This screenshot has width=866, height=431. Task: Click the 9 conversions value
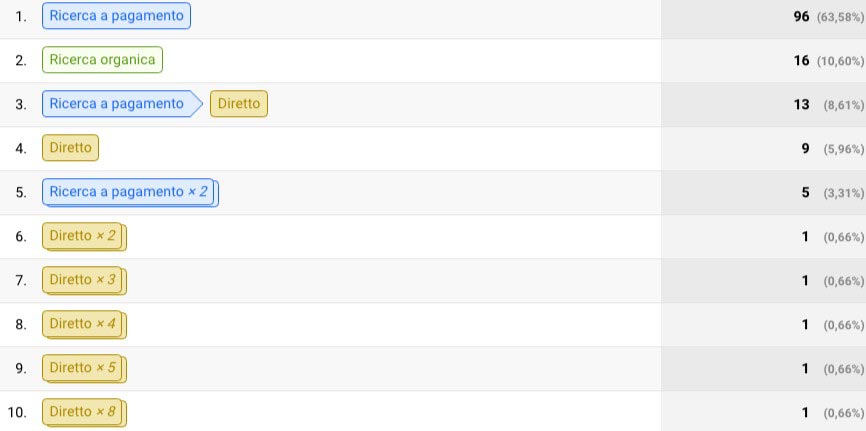[x=806, y=149]
